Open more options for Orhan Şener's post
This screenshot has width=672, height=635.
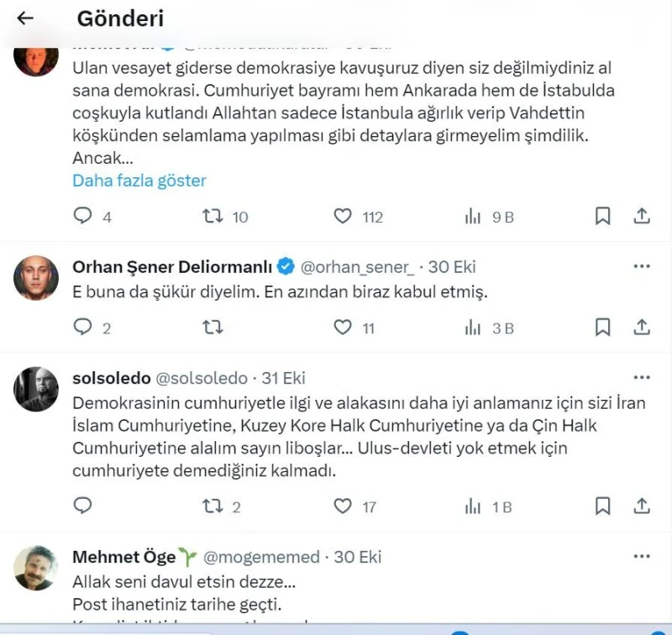(x=642, y=266)
